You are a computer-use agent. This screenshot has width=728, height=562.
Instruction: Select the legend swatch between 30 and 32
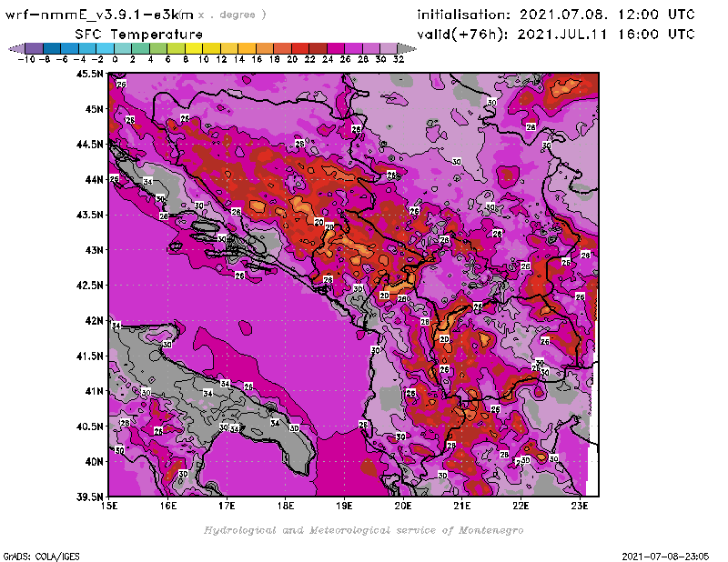(389, 48)
